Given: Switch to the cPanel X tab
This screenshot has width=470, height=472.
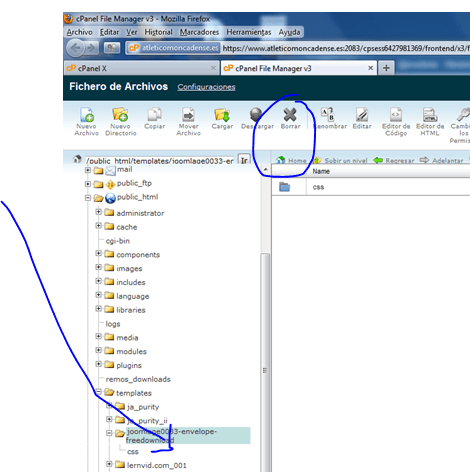Looking at the screenshot, I should coord(141,68).
